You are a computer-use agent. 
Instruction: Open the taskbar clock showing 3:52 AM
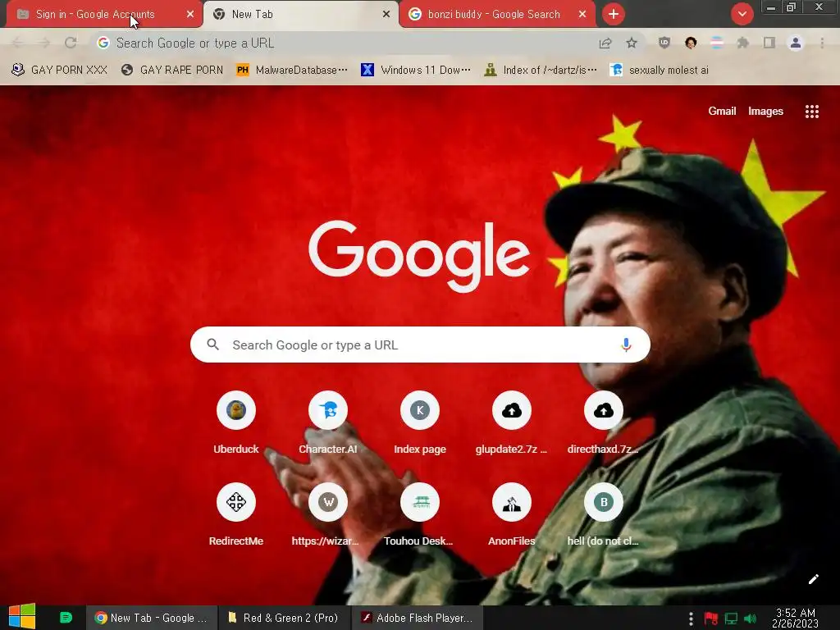[795, 618]
